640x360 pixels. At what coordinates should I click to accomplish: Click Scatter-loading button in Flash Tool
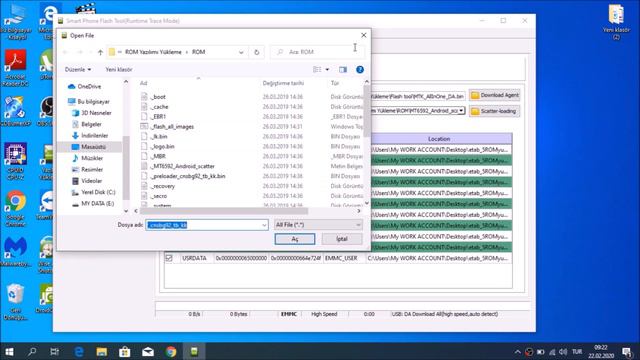point(494,111)
